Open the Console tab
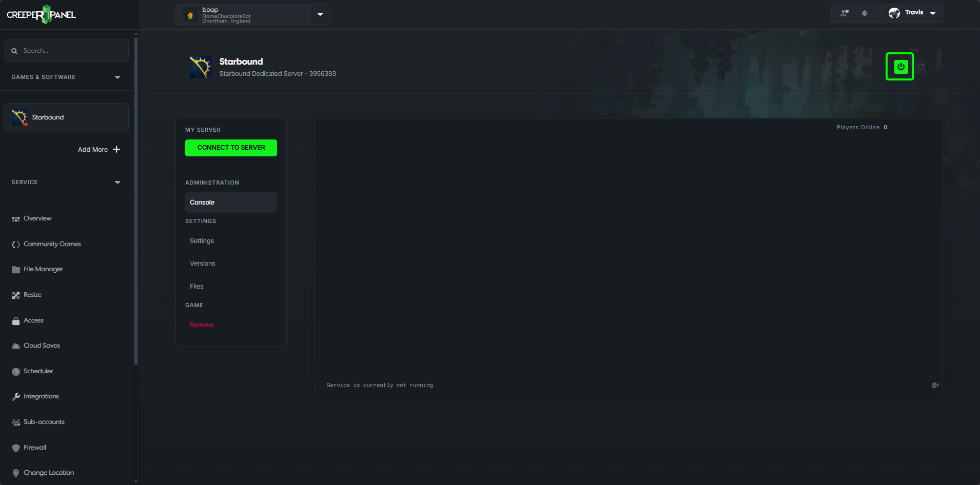This screenshot has height=485, width=980. click(x=231, y=203)
